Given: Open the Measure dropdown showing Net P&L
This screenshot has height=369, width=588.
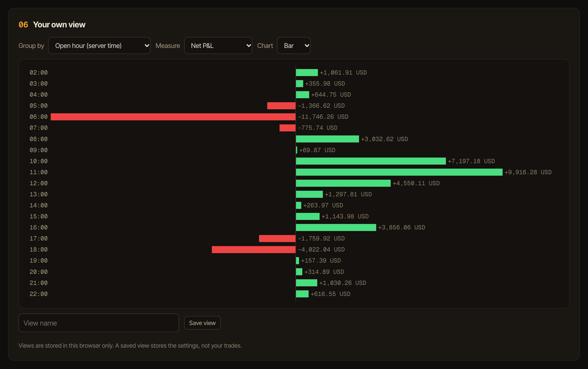Looking at the screenshot, I should 218,45.
